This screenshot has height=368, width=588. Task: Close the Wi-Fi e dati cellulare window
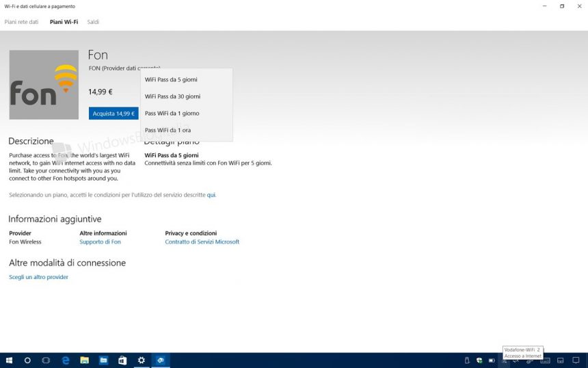click(579, 6)
